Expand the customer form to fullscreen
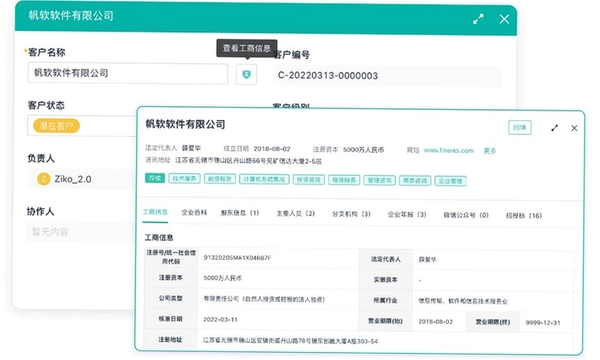This screenshot has height=360, width=600. [x=478, y=19]
